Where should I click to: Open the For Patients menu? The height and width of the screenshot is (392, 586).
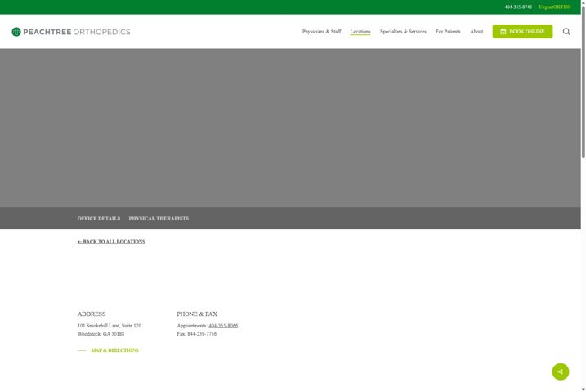(448, 32)
